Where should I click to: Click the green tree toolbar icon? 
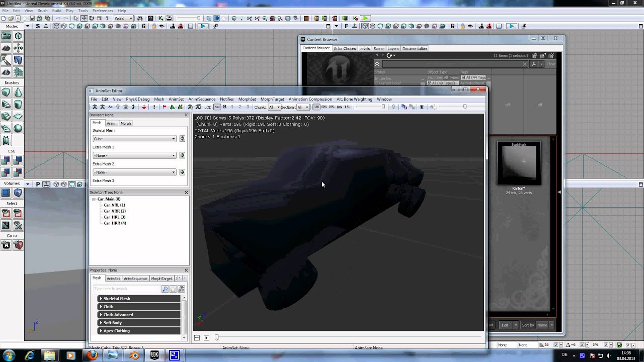pyautogui.click(x=172, y=107)
